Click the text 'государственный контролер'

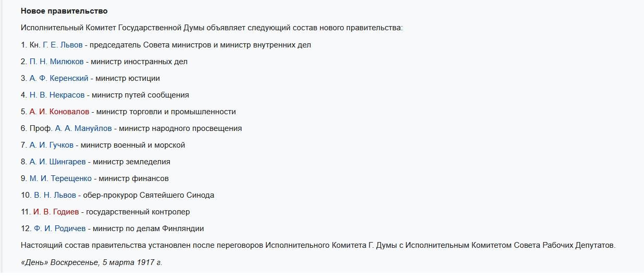[138, 212]
